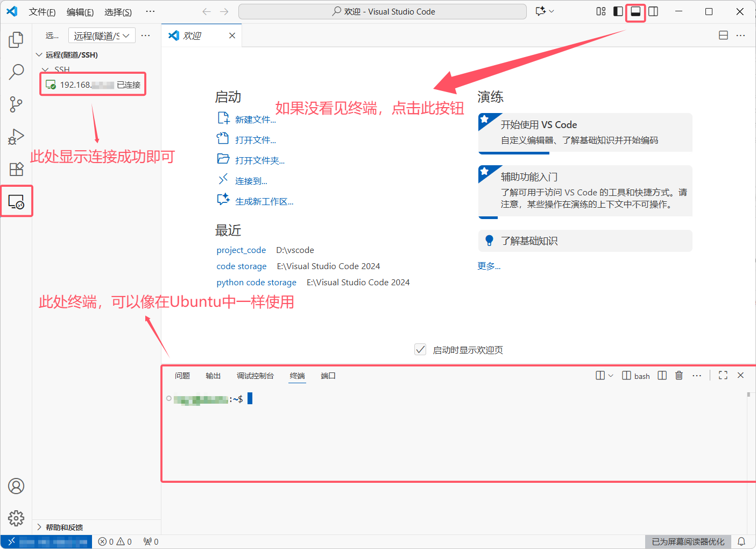Click the Accounts icon near bottom left
Viewport: 756px width, 549px height.
[16, 486]
